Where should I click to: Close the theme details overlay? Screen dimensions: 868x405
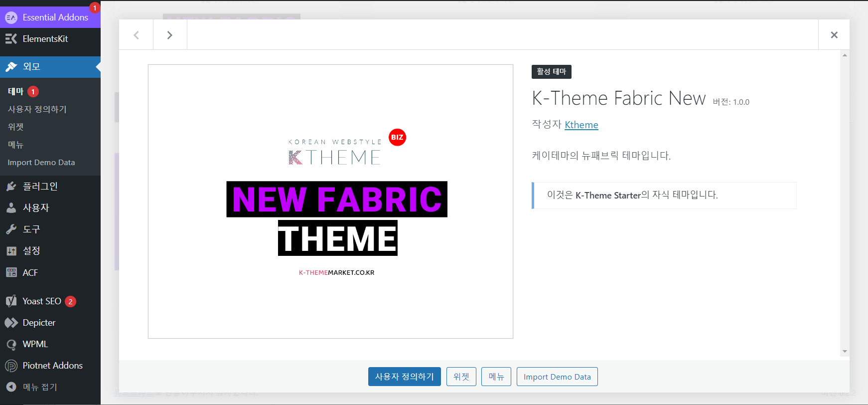pos(834,35)
